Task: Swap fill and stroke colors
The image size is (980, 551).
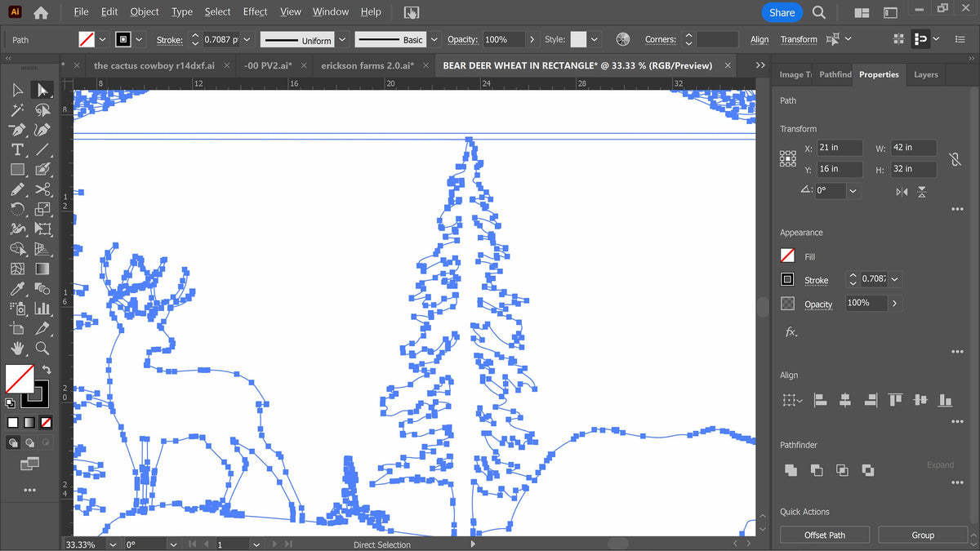Action: (x=47, y=370)
